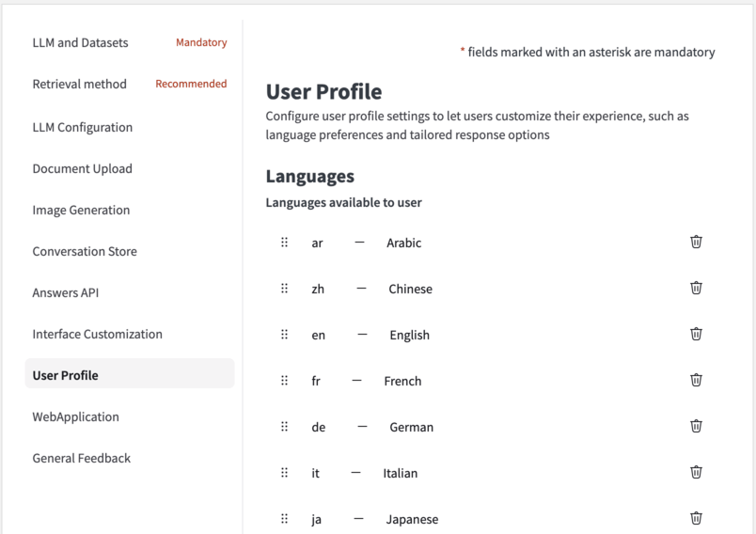Click the Mandatory badge
Screen dimensions: 756x534
201,42
